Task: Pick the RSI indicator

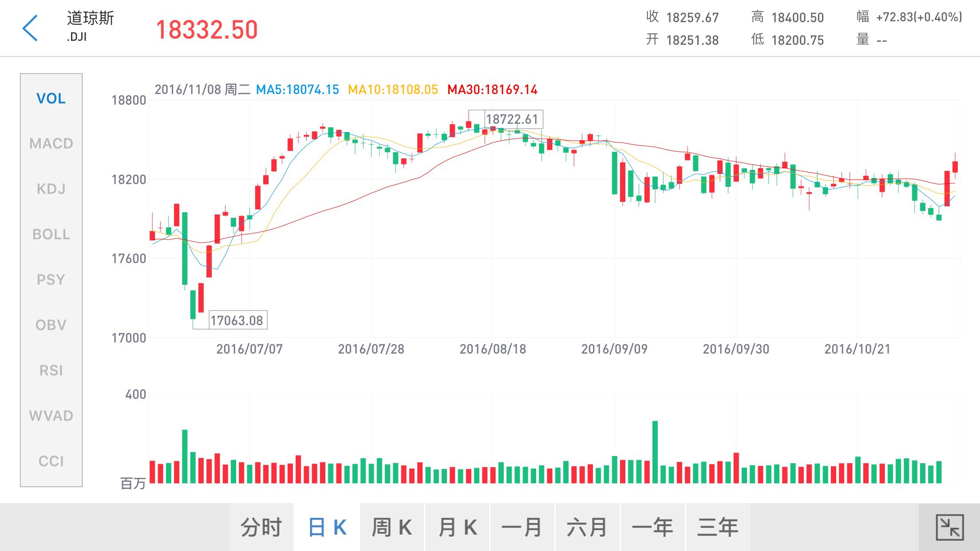Action: tap(51, 370)
